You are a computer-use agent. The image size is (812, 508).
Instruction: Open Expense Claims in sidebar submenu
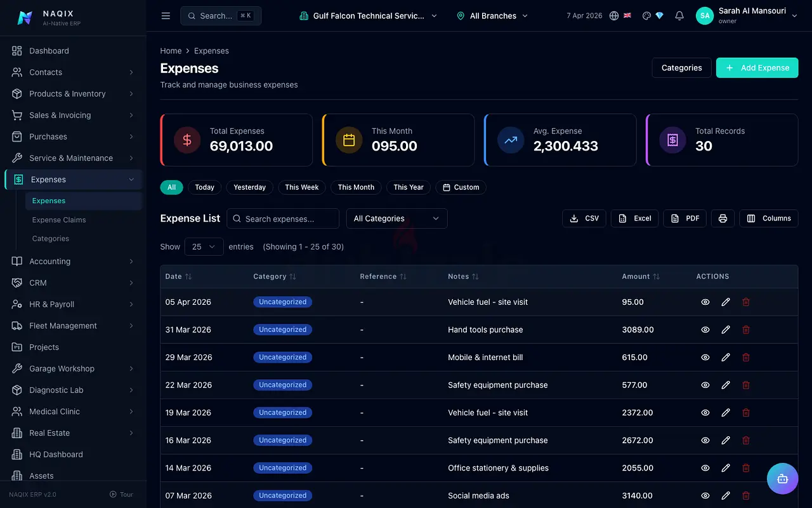tap(59, 220)
